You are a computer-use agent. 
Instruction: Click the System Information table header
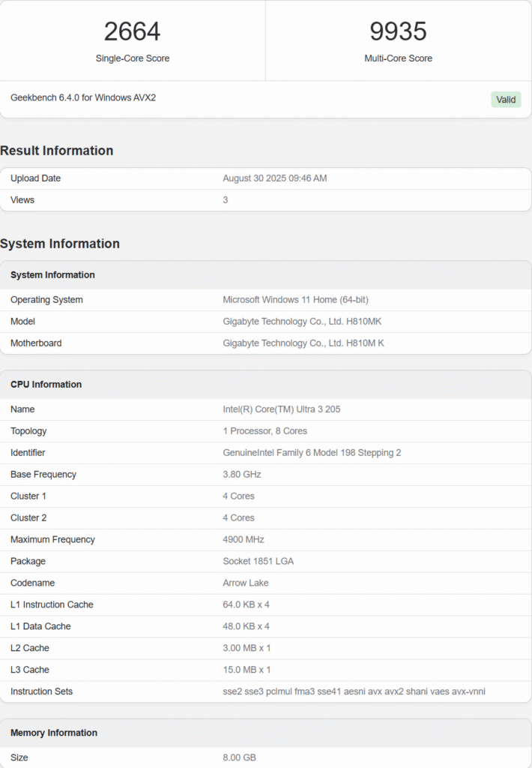coord(52,275)
